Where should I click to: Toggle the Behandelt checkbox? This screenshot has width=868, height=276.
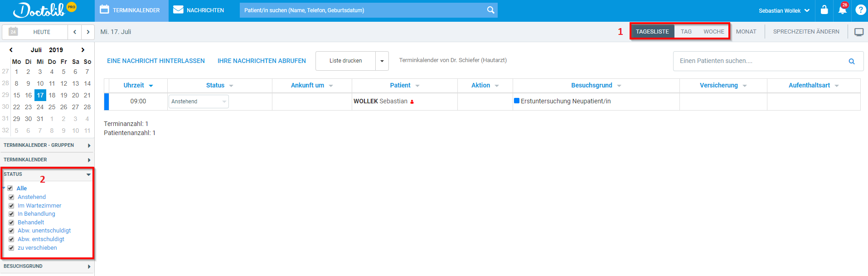click(11, 223)
